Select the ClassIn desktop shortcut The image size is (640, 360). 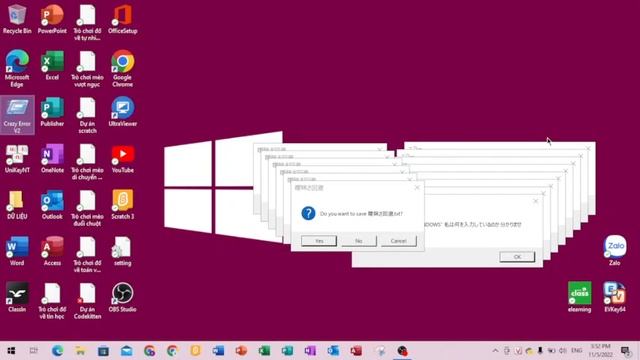click(x=17, y=298)
